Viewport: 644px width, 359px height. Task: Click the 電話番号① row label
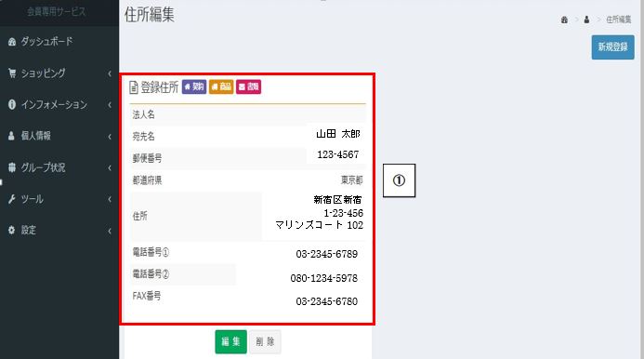click(x=151, y=252)
